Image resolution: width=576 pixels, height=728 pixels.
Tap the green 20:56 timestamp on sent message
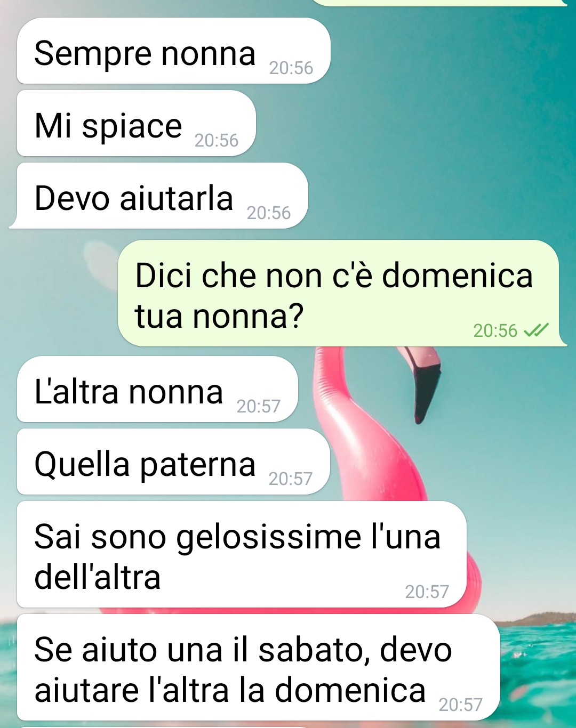click(495, 331)
